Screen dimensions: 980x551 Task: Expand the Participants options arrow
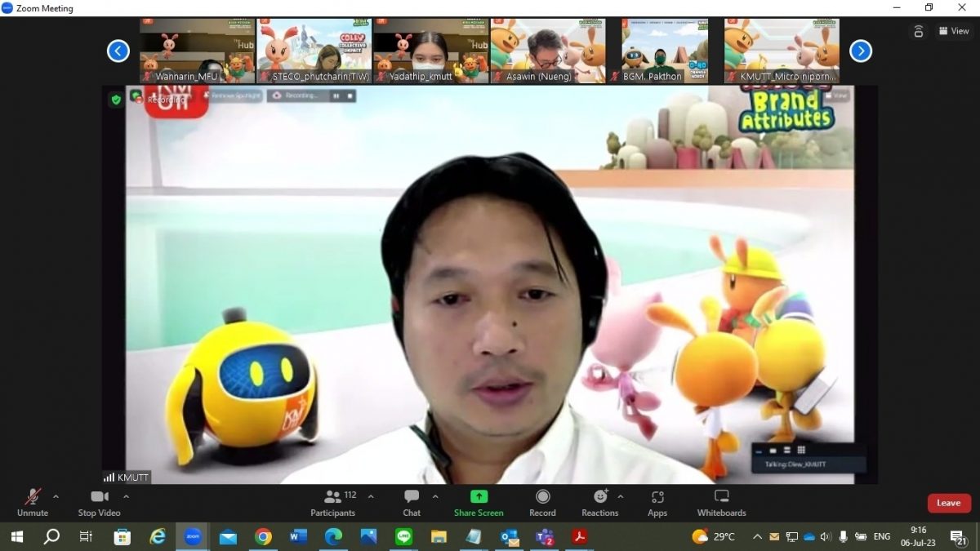(x=371, y=496)
